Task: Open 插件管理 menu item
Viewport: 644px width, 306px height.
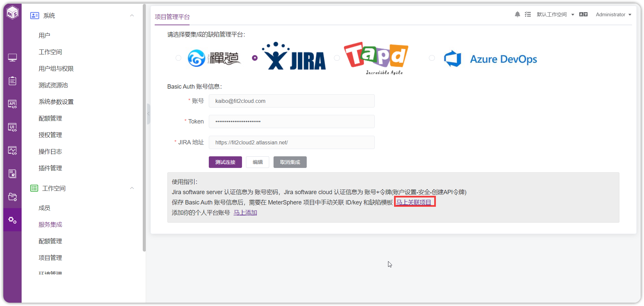Action: [50, 168]
